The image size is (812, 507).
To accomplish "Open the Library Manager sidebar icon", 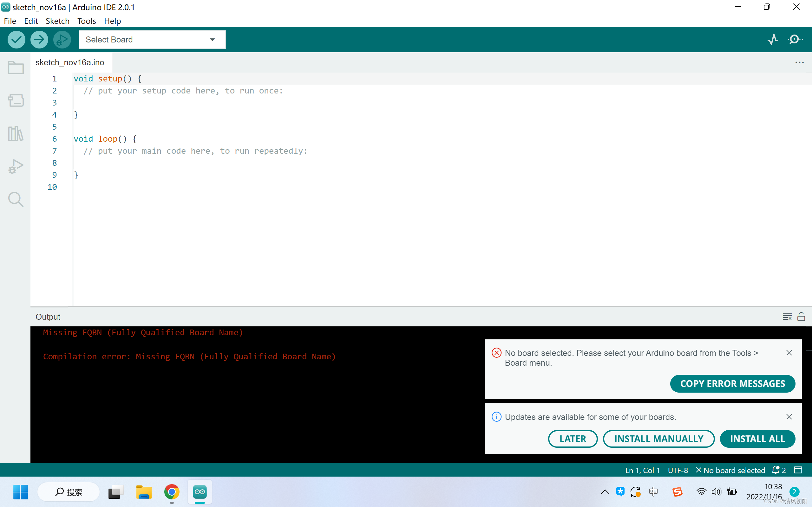I will 16,133.
